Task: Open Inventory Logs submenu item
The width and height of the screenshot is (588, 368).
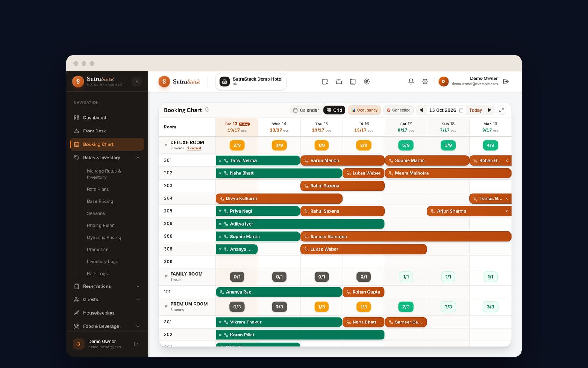Action: tap(103, 262)
